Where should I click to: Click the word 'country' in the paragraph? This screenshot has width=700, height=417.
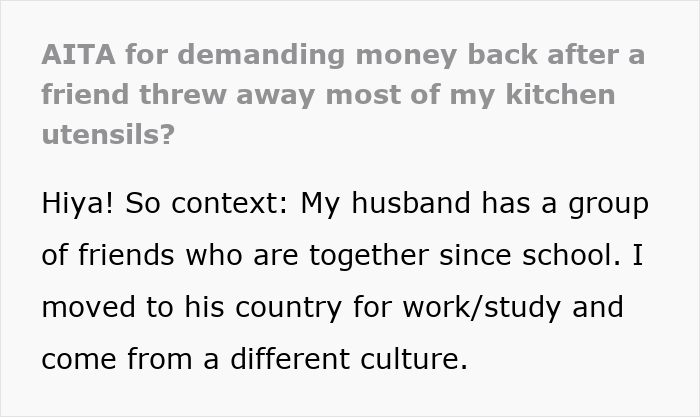click(288, 308)
